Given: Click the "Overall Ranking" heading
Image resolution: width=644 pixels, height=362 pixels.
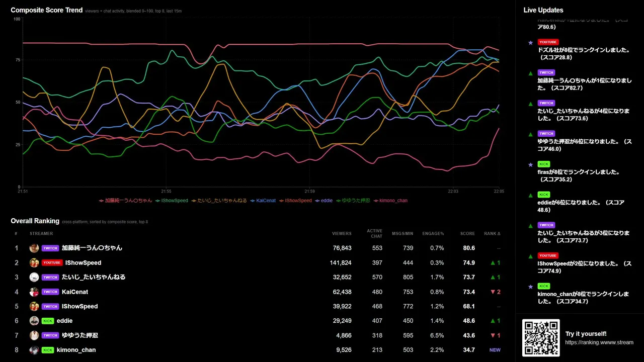Looking at the screenshot, I should pos(35,221).
